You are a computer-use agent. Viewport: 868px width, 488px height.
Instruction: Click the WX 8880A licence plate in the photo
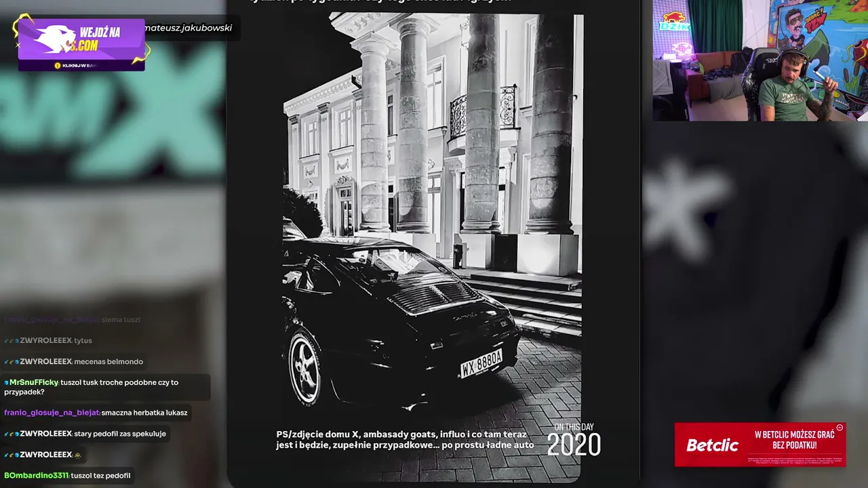(481, 363)
